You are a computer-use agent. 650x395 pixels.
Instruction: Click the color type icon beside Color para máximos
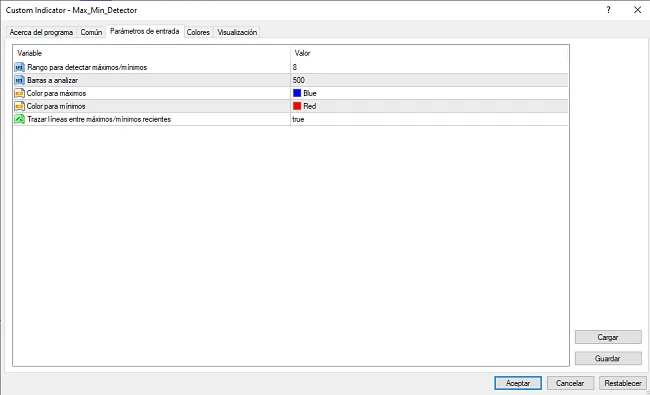[x=19, y=93]
